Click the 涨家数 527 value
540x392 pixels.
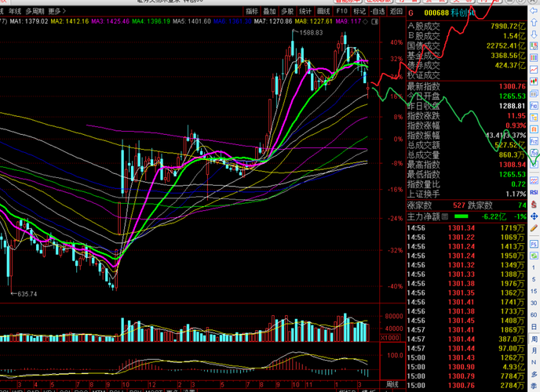(459, 205)
